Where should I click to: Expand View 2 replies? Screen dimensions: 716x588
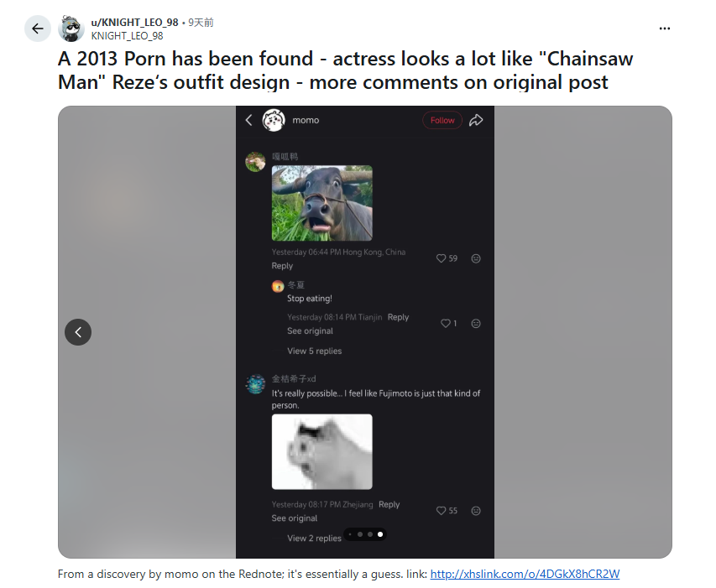coord(314,539)
